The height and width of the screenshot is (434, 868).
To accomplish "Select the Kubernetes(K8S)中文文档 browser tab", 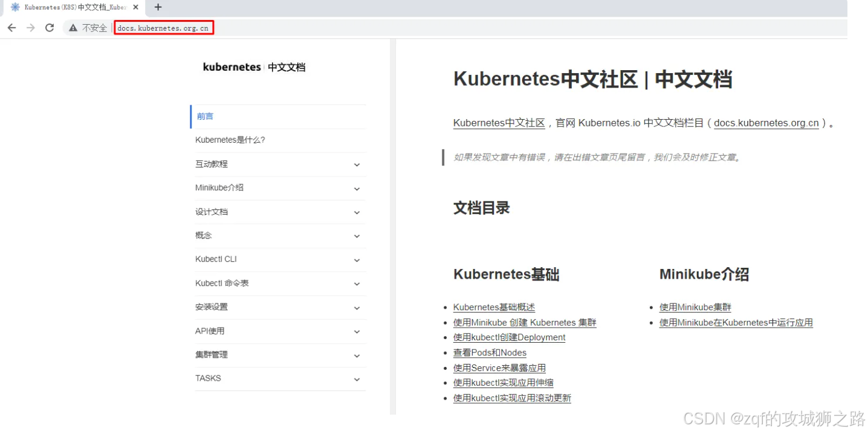I will pos(75,7).
